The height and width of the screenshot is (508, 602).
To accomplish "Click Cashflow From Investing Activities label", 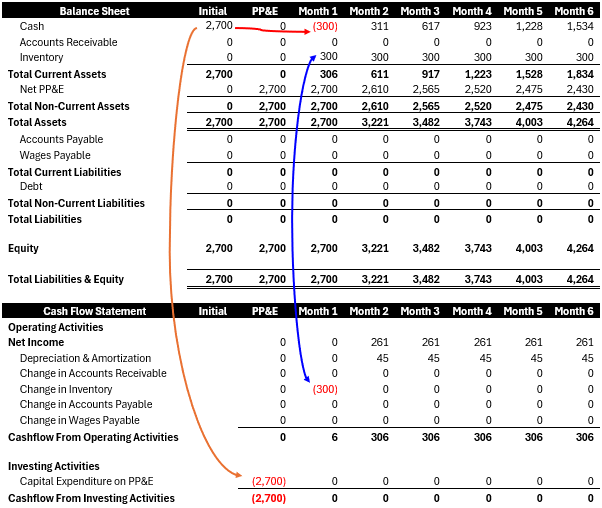I will [91, 498].
